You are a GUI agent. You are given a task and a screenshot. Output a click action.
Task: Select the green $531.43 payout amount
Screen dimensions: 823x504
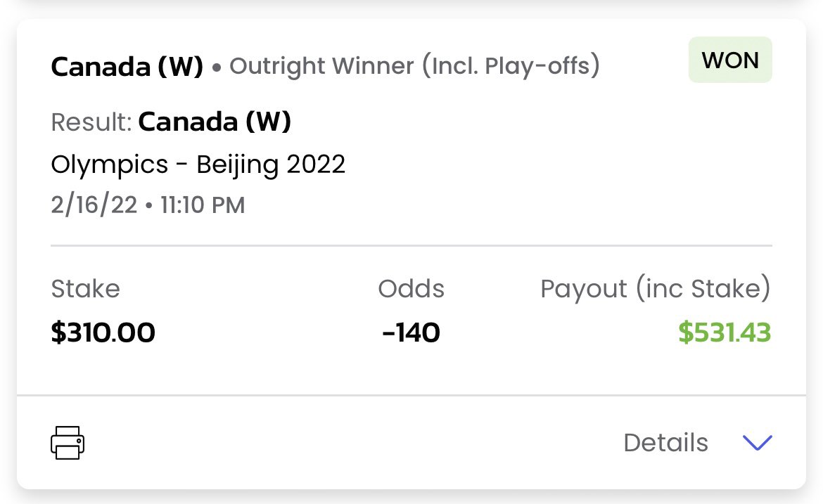pyautogui.click(x=725, y=332)
